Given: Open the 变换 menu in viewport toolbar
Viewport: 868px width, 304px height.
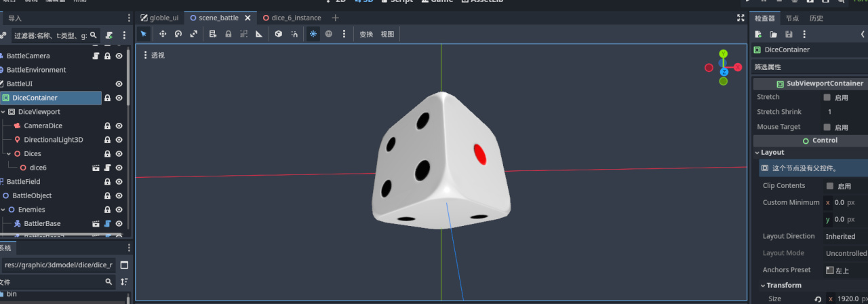Looking at the screenshot, I should click(x=366, y=34).
